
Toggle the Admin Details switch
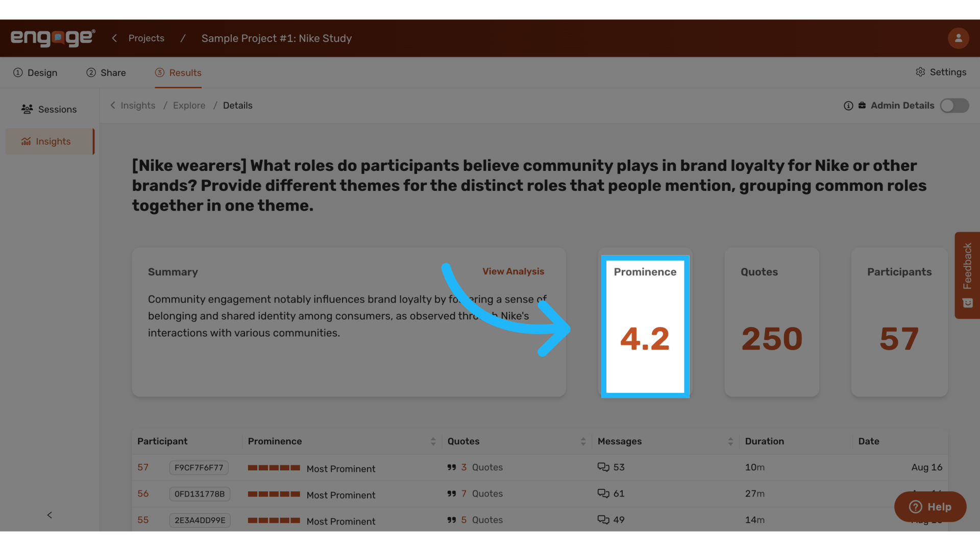pyautogui.click(x=954, y=106)
